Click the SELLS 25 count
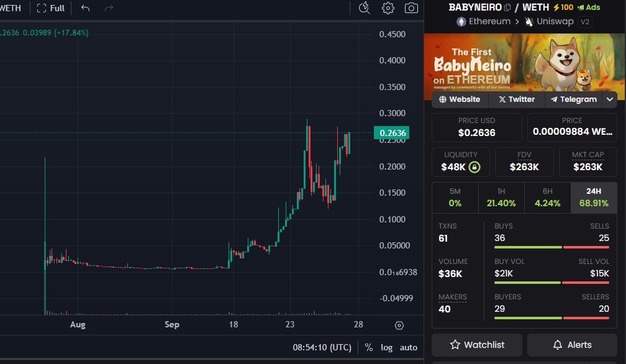Image resolution: width=626 pixels, height=364 pixels. click(x=604, y=239)
